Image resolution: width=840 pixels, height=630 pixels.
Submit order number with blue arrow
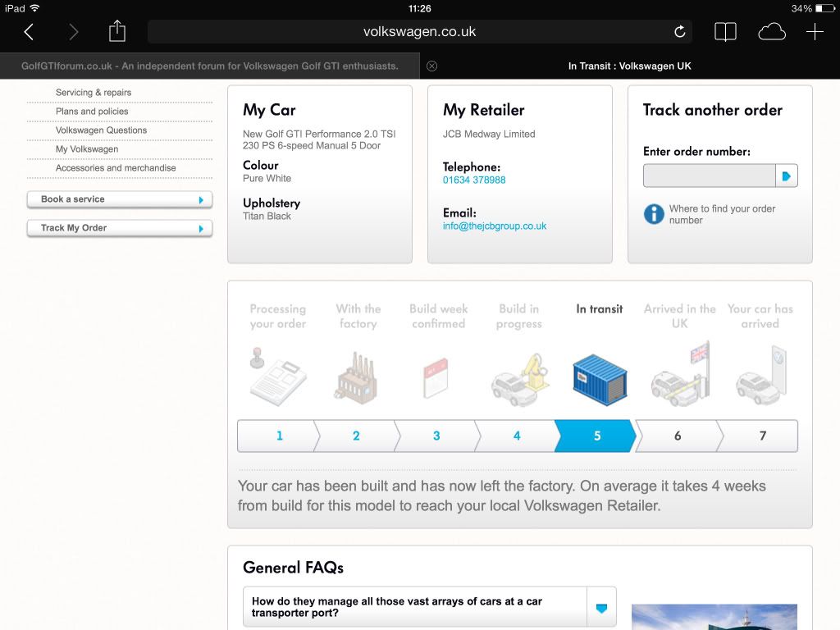coord(787,176)
